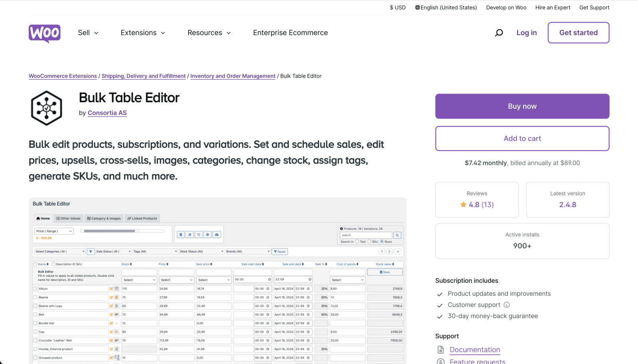Tick the Description ID SKU checkbox
This screenshot has width=638, height=364.
53,264
